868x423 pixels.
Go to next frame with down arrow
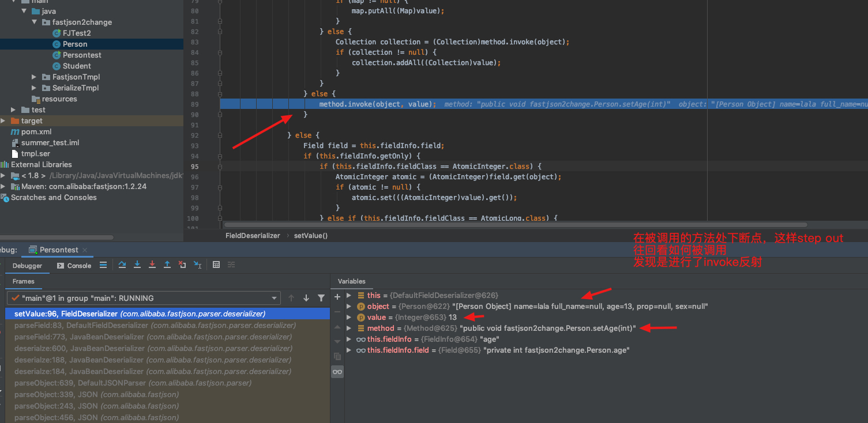[306, 298]
